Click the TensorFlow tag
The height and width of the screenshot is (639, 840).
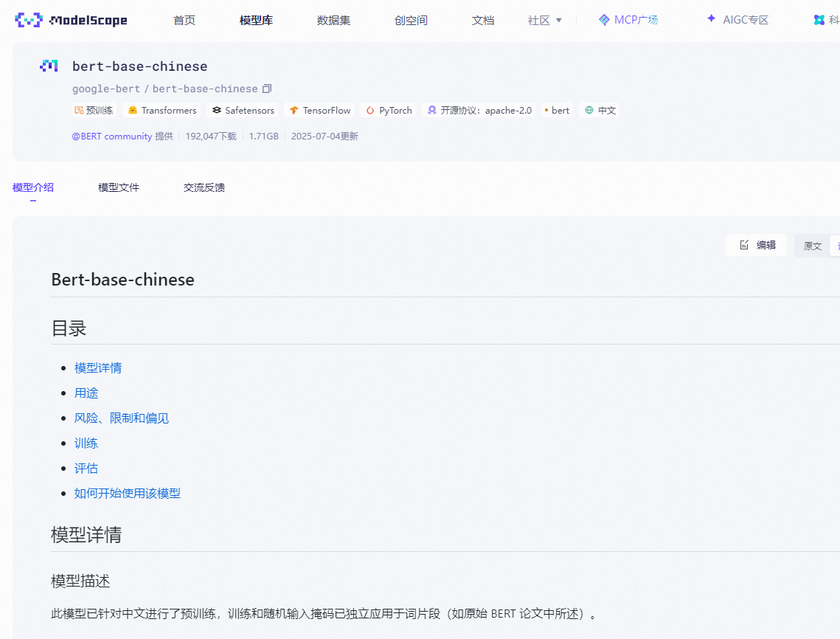point(319,110)
